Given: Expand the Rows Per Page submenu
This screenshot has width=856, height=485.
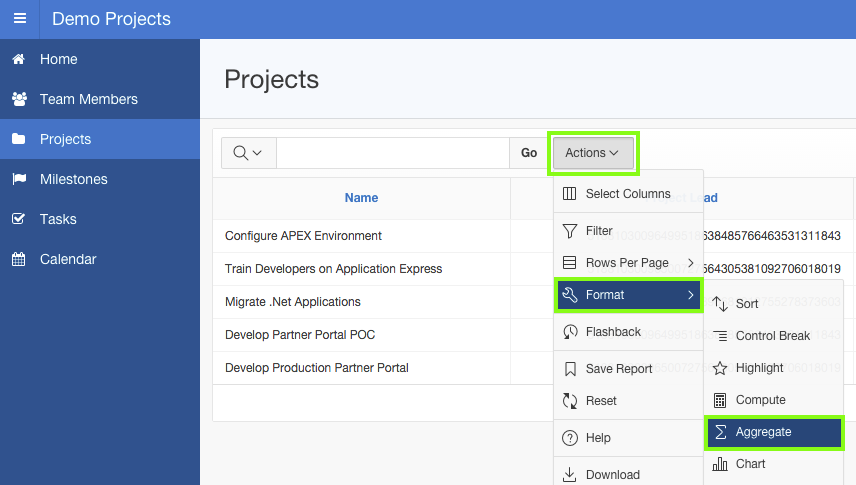Looking at the screenshot, I should pos(628,263).
